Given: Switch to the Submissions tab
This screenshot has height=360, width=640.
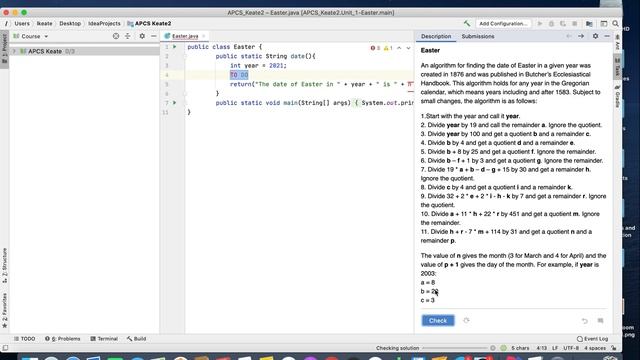Looking at the screenshot, I should tap(478, 36).
